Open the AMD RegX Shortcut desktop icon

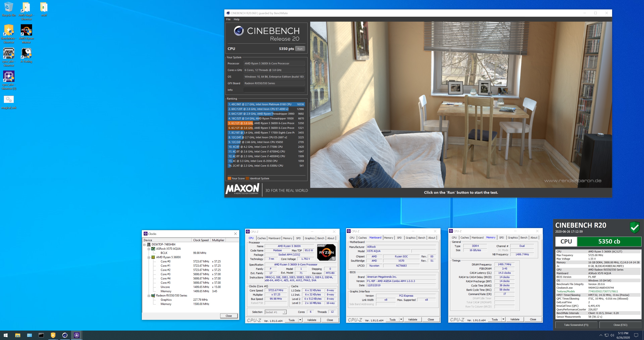(x=26, y=11)
